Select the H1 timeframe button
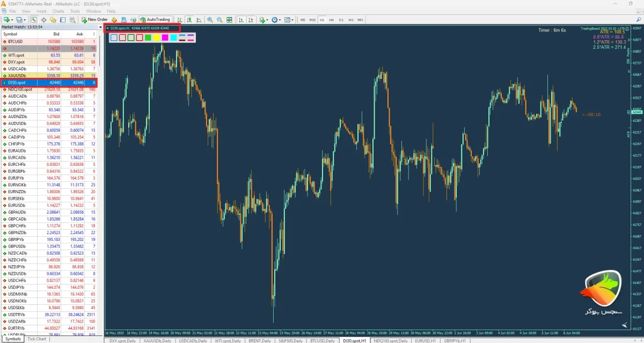 click(322, 19)
